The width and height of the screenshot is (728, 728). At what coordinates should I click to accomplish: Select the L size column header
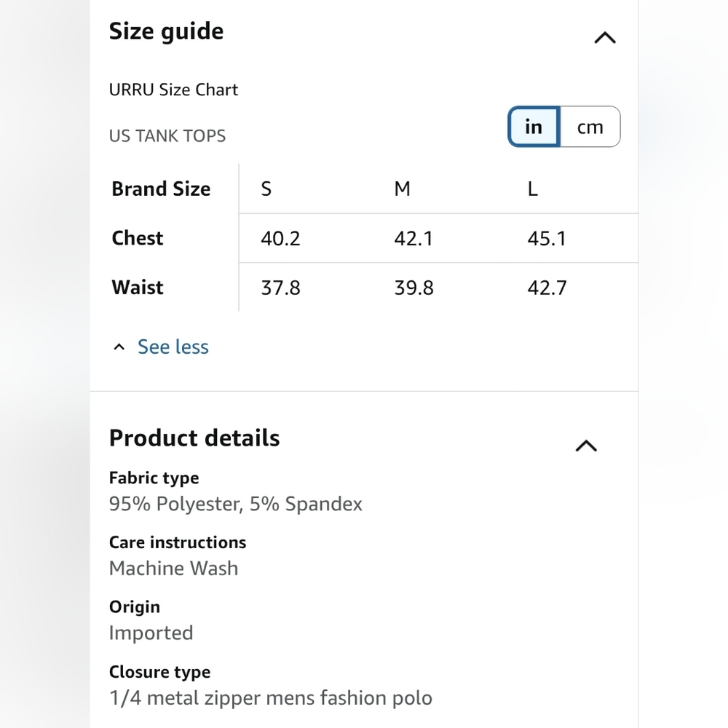pos(533,189)
